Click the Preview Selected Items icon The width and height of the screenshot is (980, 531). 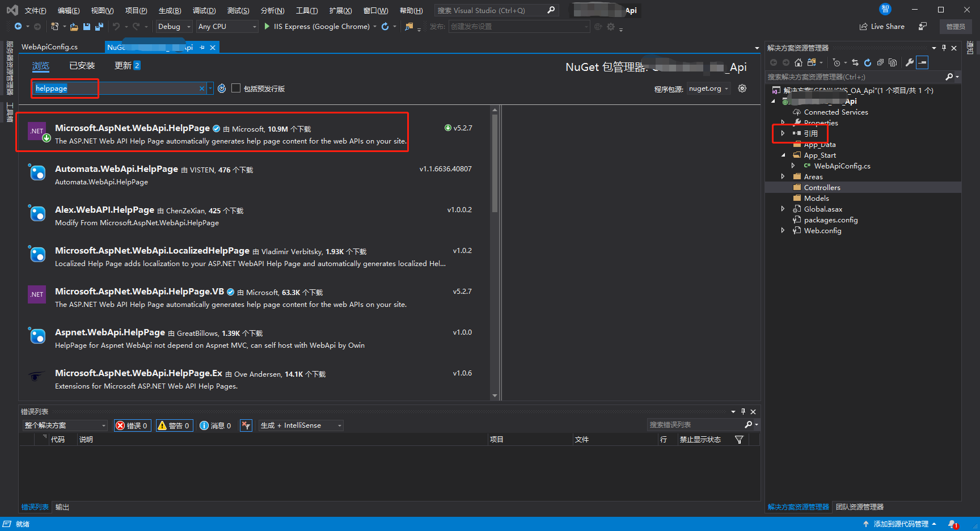923,62
